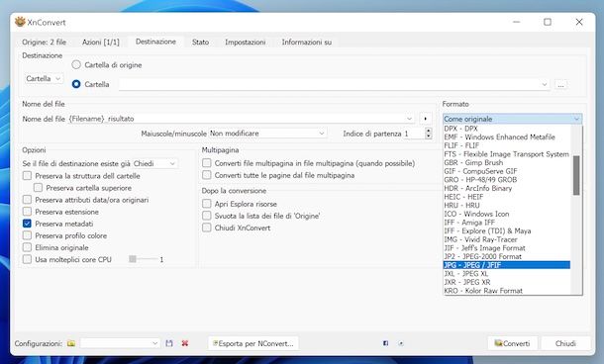Open Informazioni su tab

(307, 42)
